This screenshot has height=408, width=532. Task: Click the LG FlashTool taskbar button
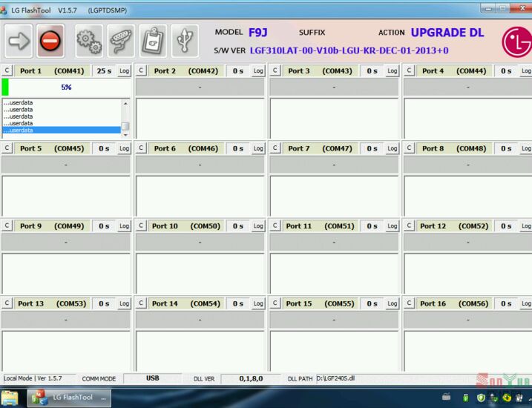pos(70,398)
